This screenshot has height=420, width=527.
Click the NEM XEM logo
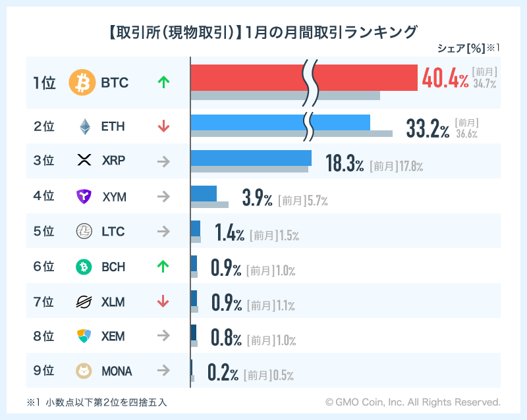click(x=84, y=336)
